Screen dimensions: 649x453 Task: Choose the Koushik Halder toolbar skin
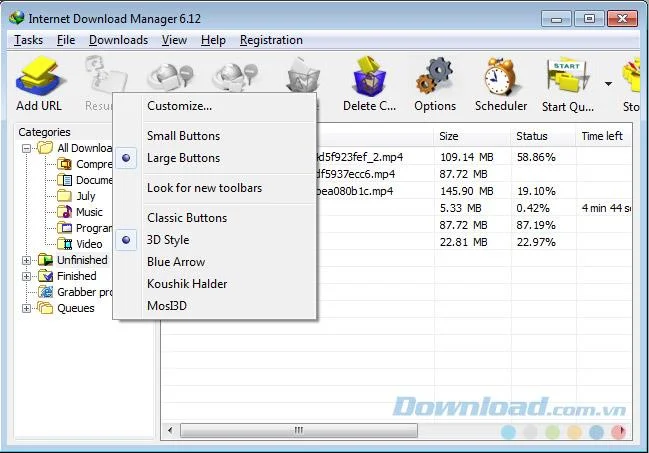[187, 284]
